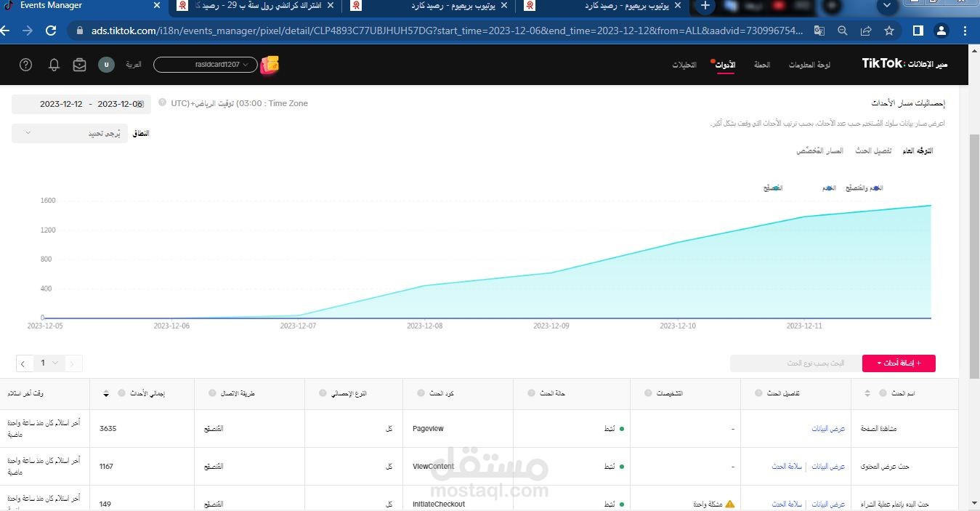Image resolution: width=980 pixels, height=511 pixels.
Task: Open the notifications bell icon
Action: 54,65
